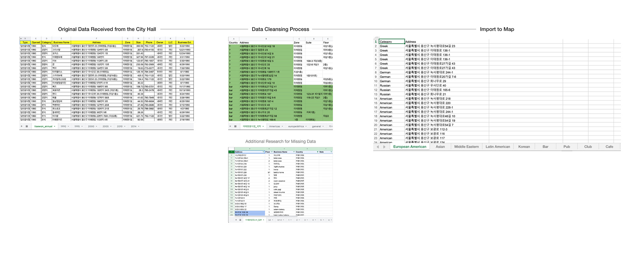Switch to the 2010 sheet tab

coord(121,126)
